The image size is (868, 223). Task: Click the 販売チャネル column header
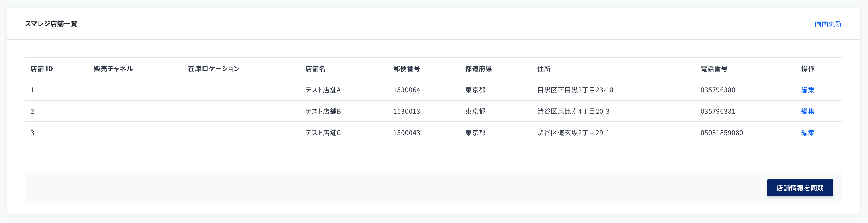pos(113,69)
